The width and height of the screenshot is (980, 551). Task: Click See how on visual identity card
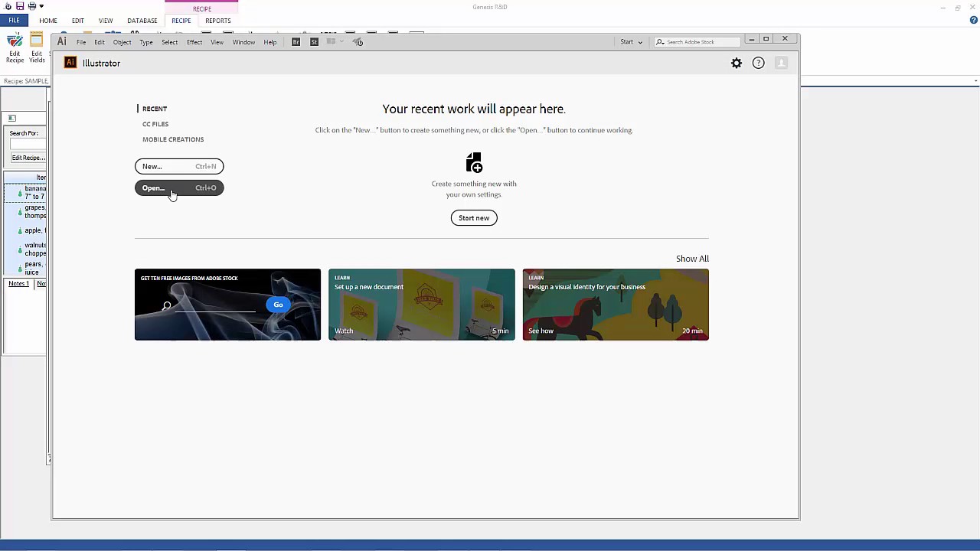pyautogui.click(x=541, y=331)
